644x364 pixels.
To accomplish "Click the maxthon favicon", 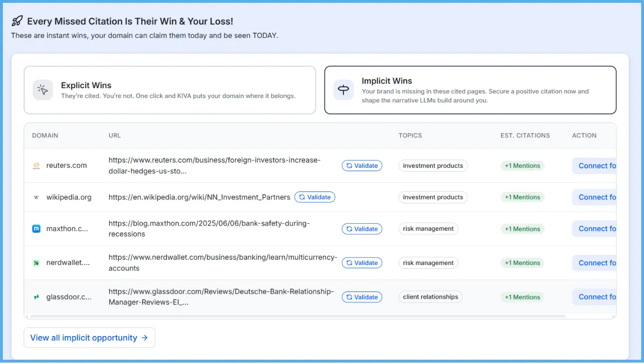I will coord(36,228).
